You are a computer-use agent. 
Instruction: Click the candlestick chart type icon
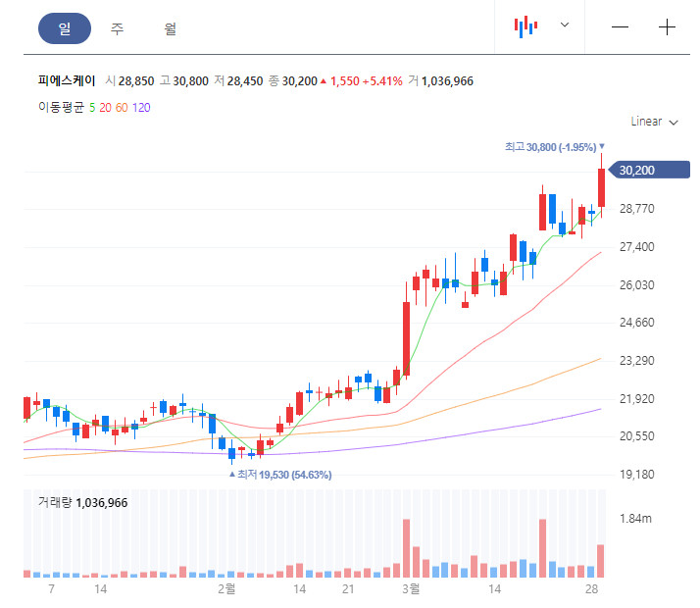(x=525, y=26)
